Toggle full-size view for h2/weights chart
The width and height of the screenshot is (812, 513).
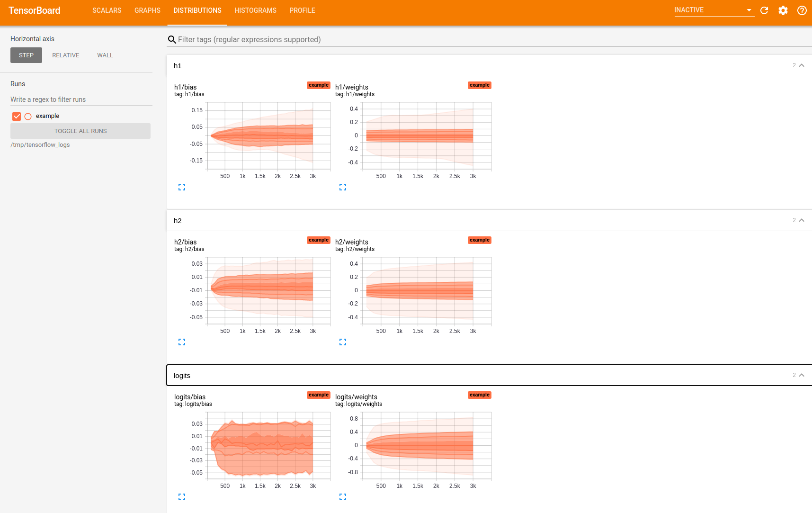(343, 342)
